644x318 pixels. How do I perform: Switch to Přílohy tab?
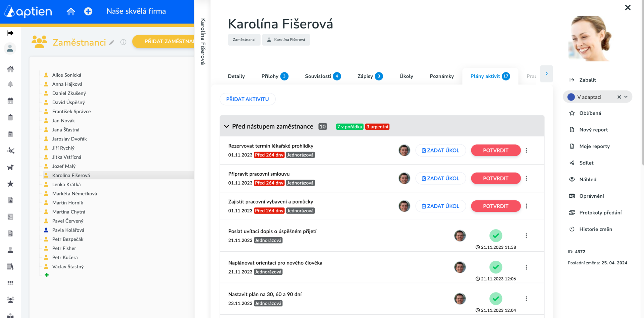pyautogui.click(x=275, y=76)
